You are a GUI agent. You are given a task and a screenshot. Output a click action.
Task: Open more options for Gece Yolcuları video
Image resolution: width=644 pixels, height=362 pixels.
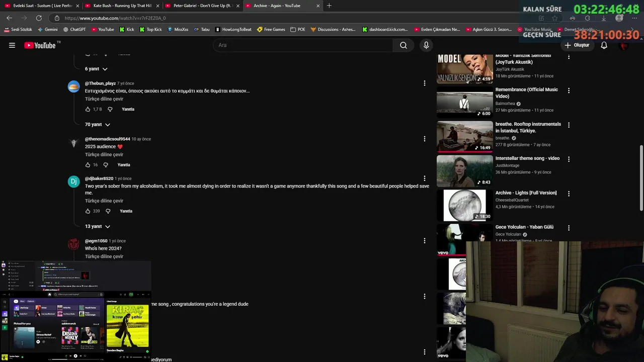click(x=569, y=228)
